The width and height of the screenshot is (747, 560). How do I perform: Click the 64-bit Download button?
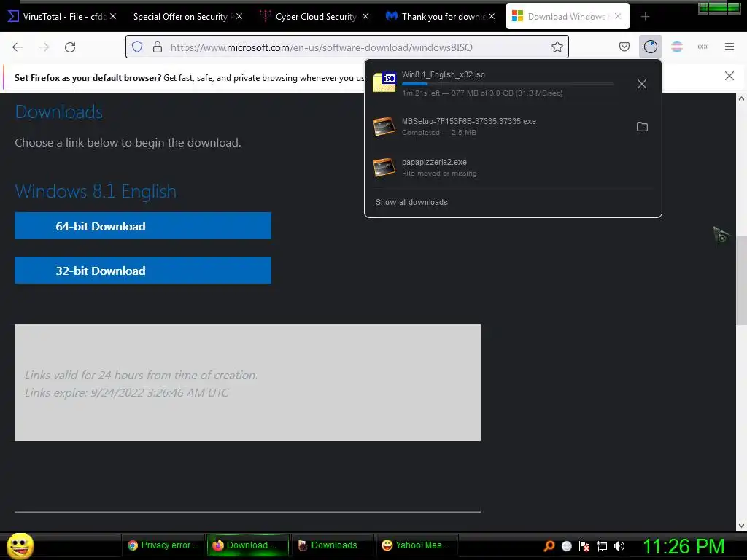coord(143,226)
